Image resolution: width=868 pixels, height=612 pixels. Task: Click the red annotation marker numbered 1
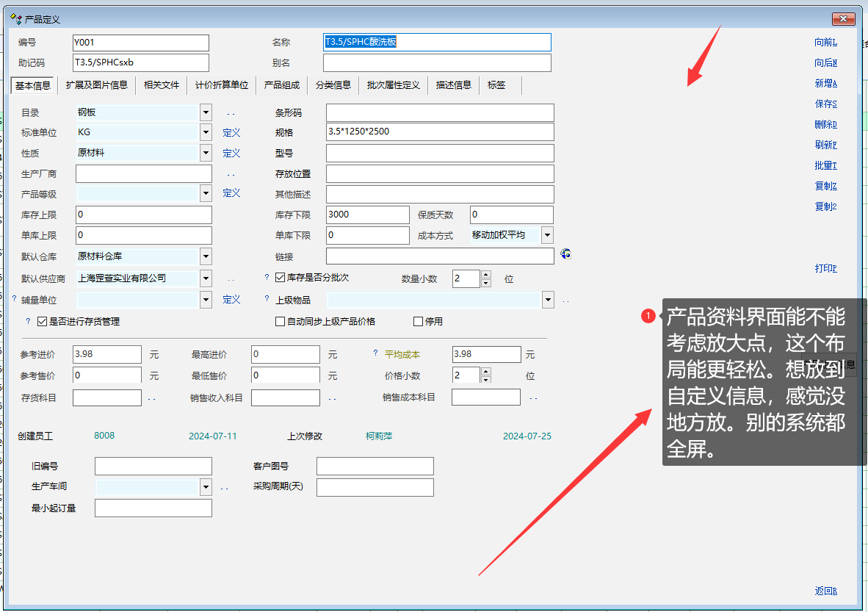pos(648,316)
